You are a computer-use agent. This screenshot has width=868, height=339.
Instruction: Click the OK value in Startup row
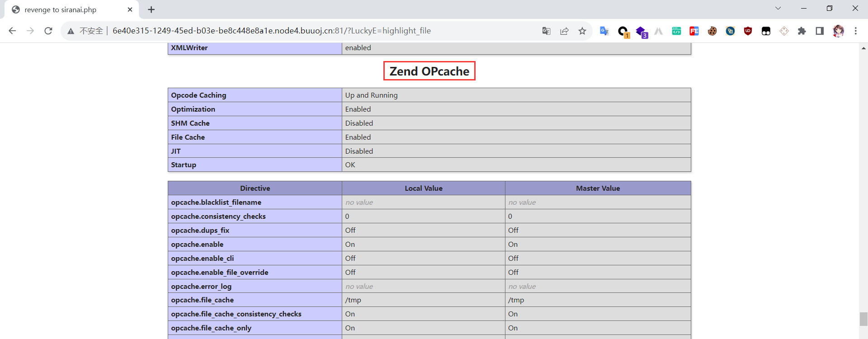click(350, 165)
